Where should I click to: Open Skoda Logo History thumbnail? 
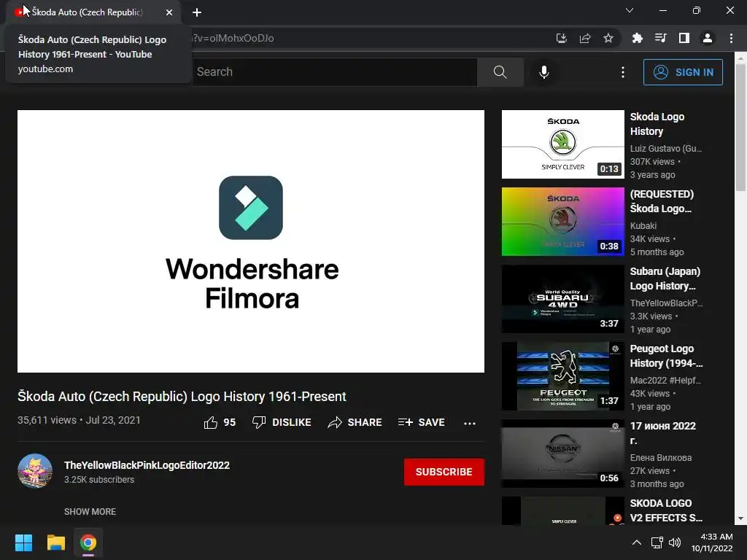[562, 144]
